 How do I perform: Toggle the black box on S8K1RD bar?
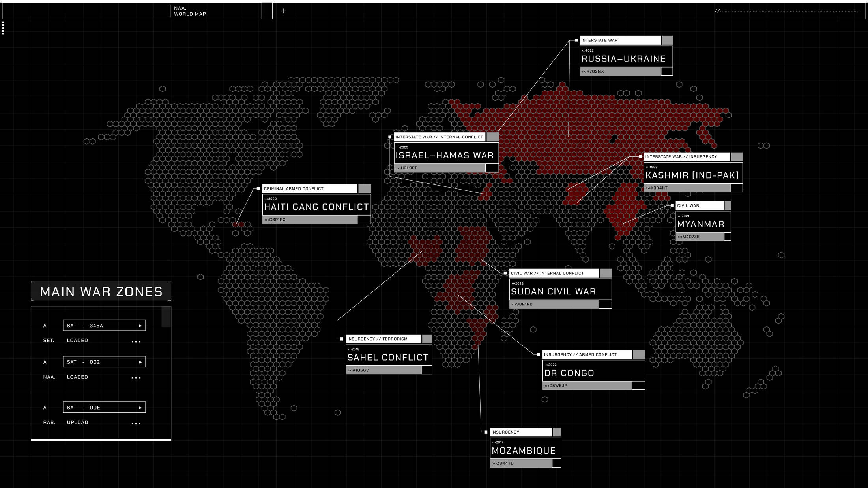(x=605, y=304)
